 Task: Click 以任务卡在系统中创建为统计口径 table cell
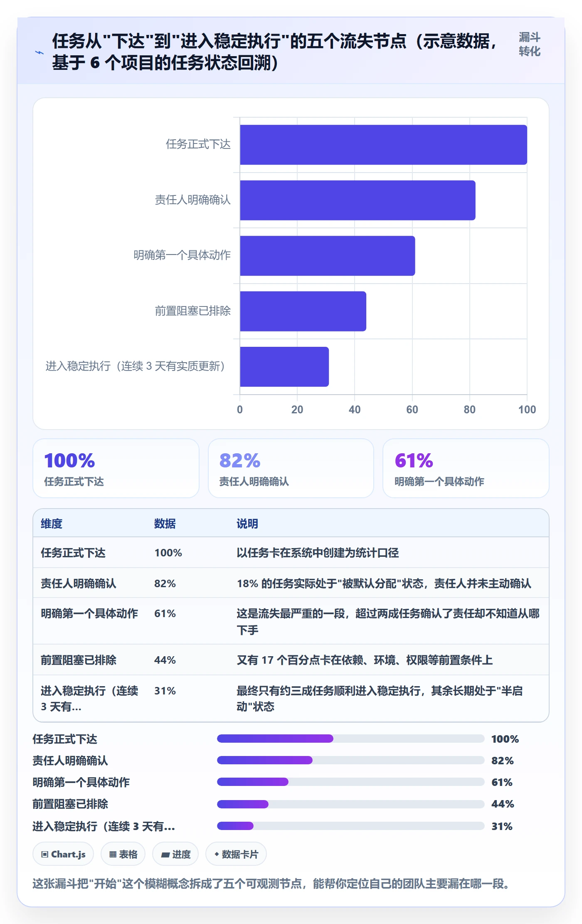(x=318, y=553)
